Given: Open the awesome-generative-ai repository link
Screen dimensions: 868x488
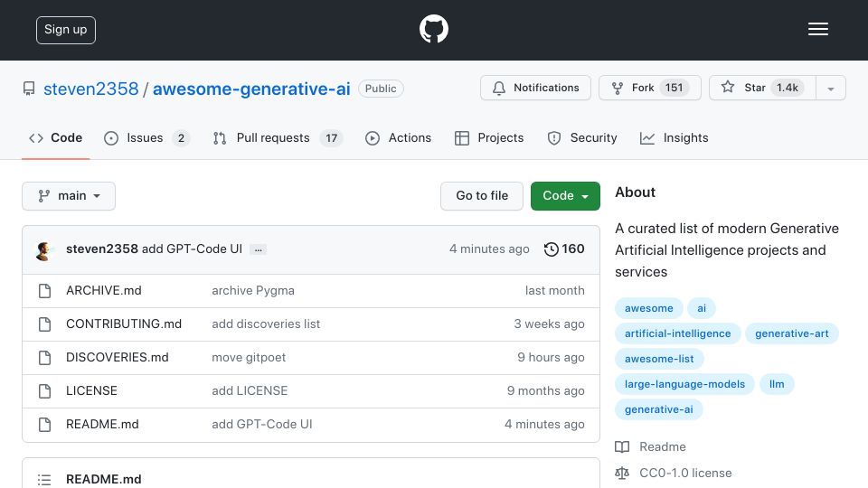Looking at the screenshot, I should [251, 89].
